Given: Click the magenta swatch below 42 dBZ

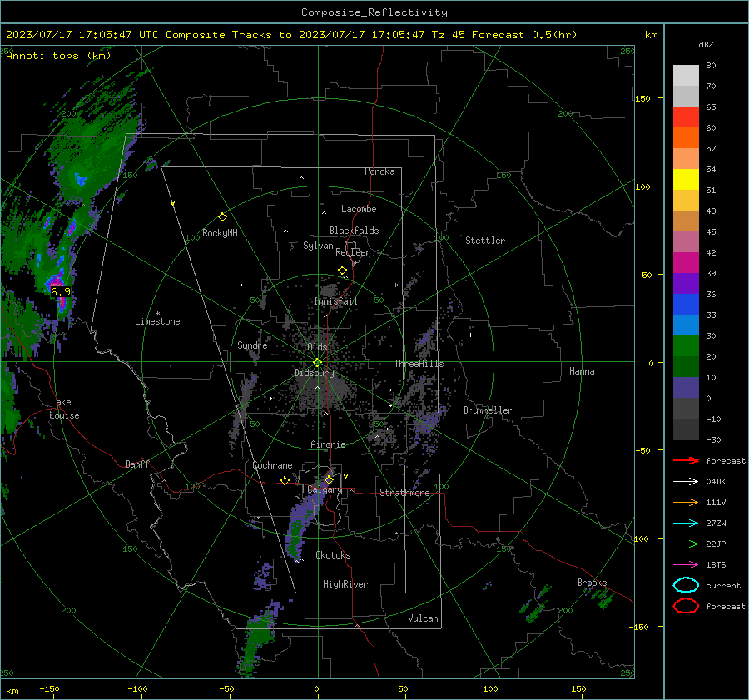Looking at the screenshot, I should click(x=686, y=263).
